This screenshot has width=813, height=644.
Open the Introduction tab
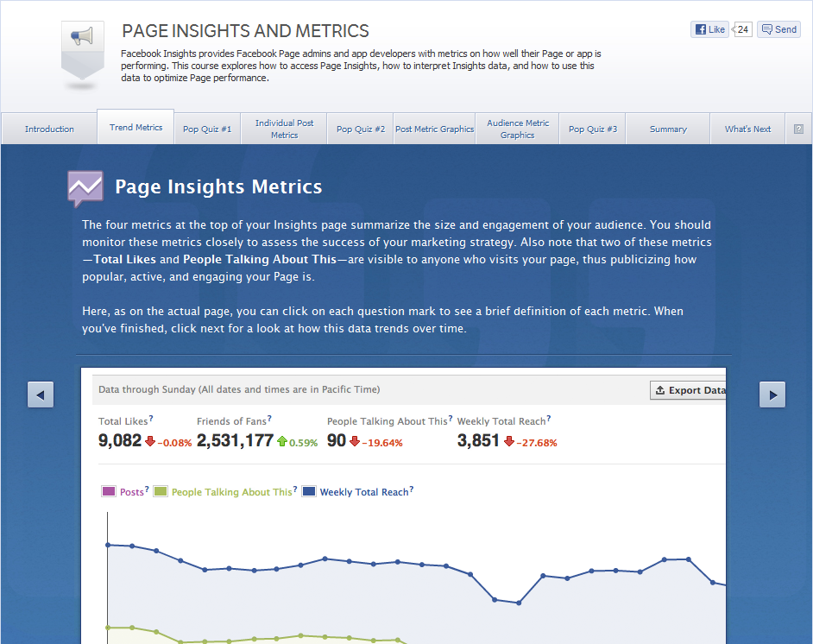pos(49,129)
